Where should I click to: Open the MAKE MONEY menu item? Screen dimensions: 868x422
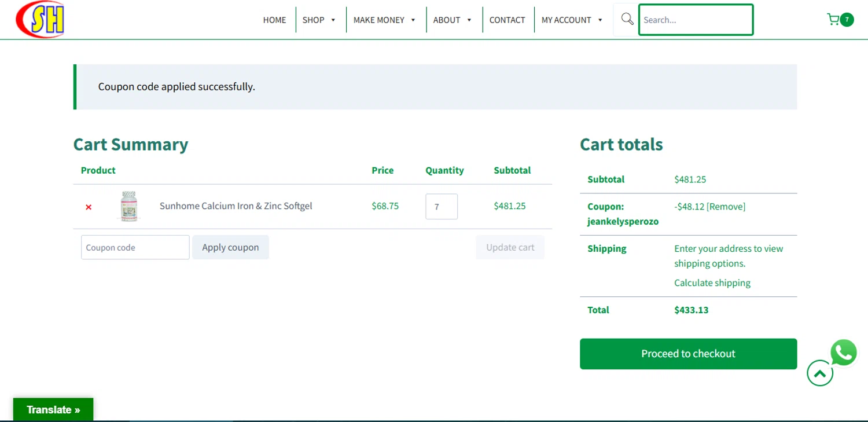coord(379,20)
